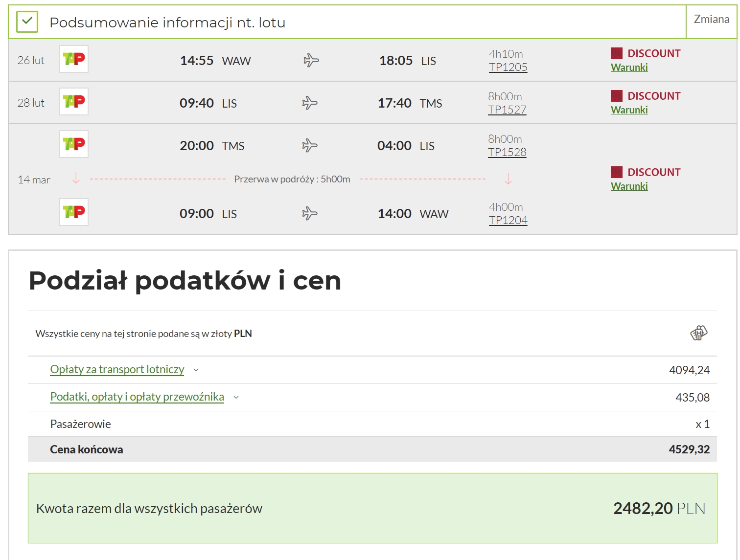Screen dimensions: 740x560
Task: Open Warunki link for 26 lut flight
Action: click(x=629, y=67)
